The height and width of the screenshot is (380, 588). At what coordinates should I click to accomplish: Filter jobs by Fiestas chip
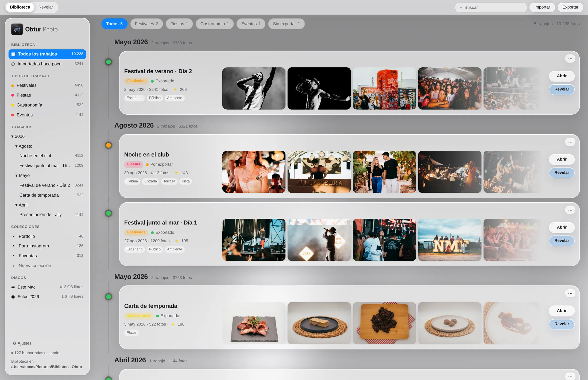tap(179, 24)
